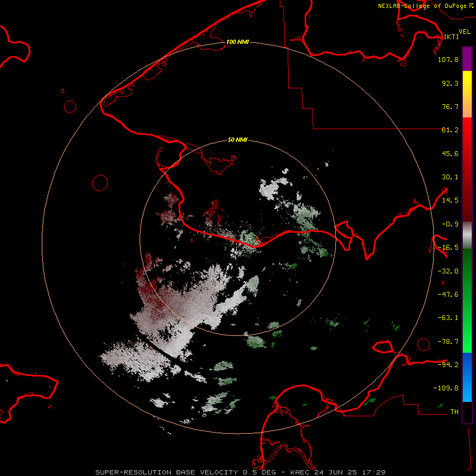Select the -32.0 velocity scale value

(x=448, y=271)
